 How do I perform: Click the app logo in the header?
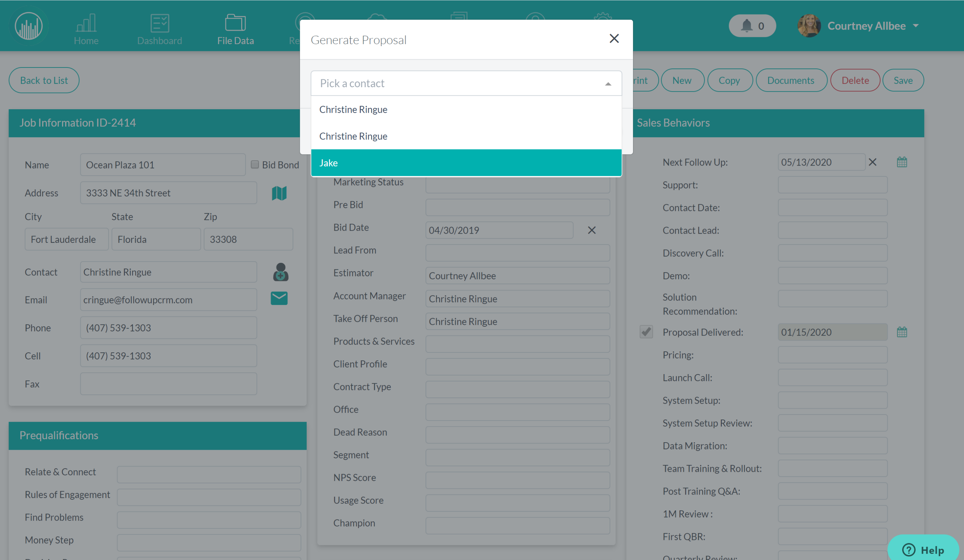29,26
